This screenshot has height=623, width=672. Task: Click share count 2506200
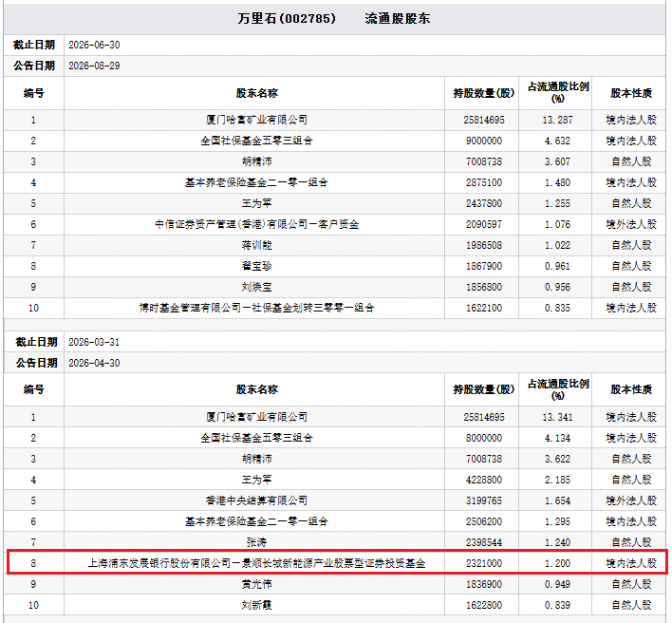pos(484,521)
